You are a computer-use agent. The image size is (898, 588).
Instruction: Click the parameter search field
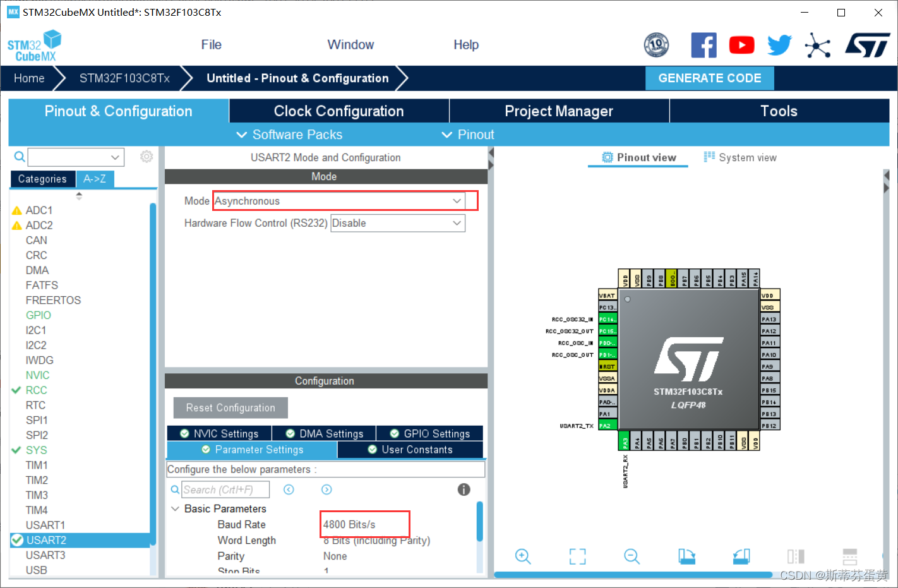click(225, 489)
